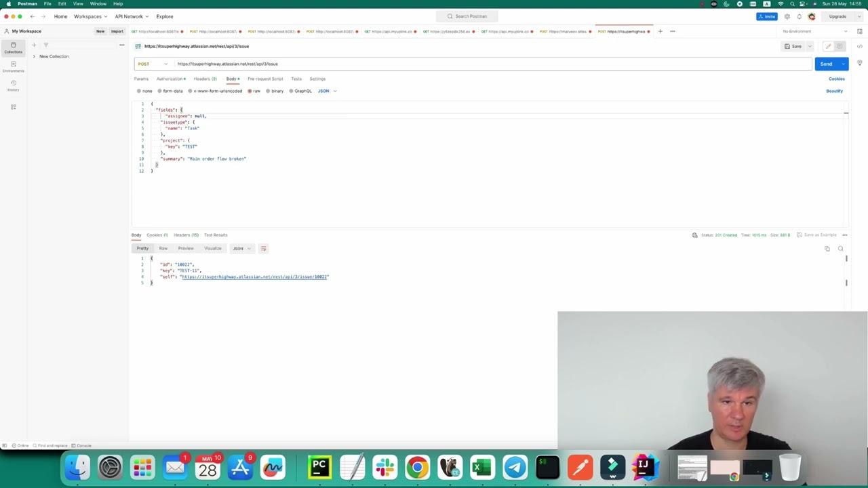Open the code snippet panel icon

point(859,46)
